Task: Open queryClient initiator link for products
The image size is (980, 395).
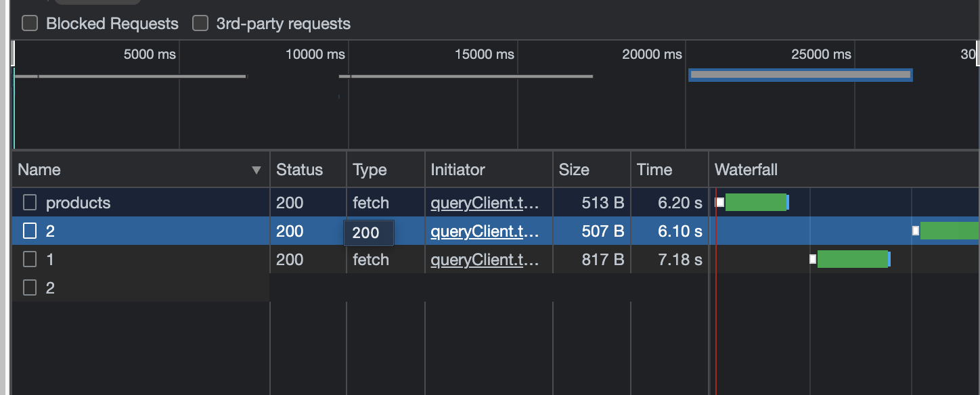Action: click(x=485, y=202)
